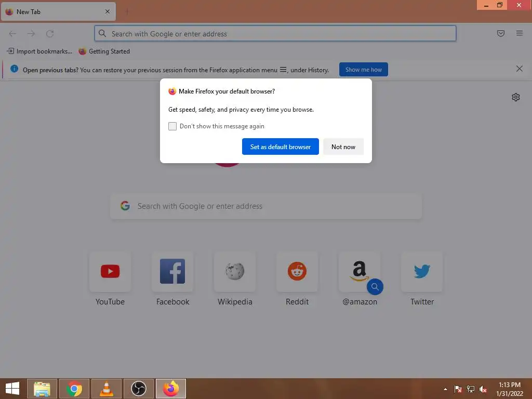Open the Firefox application hamburger menu
Viewport: 532px width, 399px height.
coord(520,33)
